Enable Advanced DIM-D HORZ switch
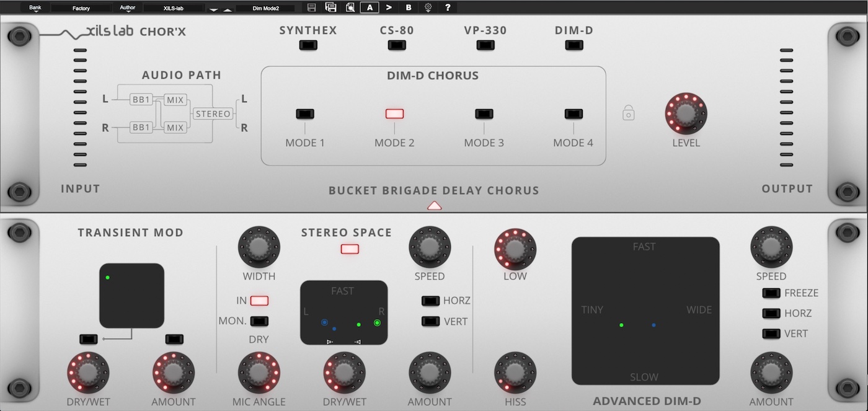The height and width of the screenshot is (411, 868). tap(771, 313)
